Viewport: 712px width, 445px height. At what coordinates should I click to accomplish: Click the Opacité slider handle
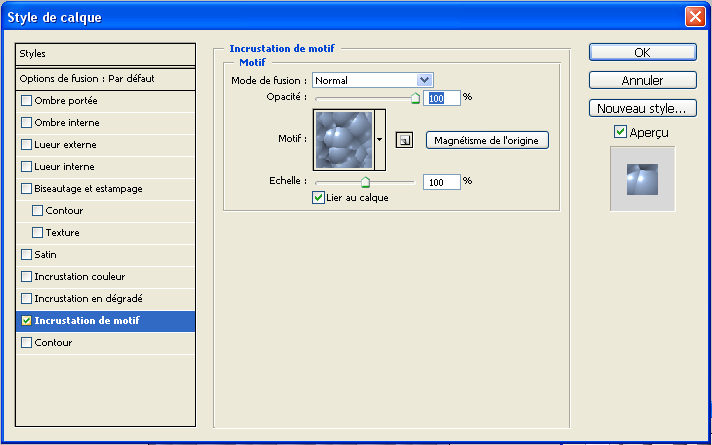tap(415, 99)
